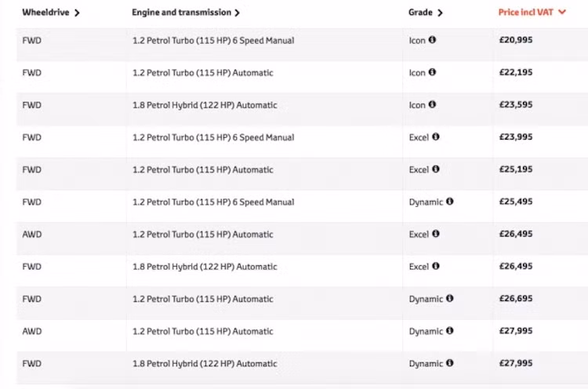Viewport: 588px width, 389px height.
Task: Toggle Price incl VAT sort order
Action: 532,13
